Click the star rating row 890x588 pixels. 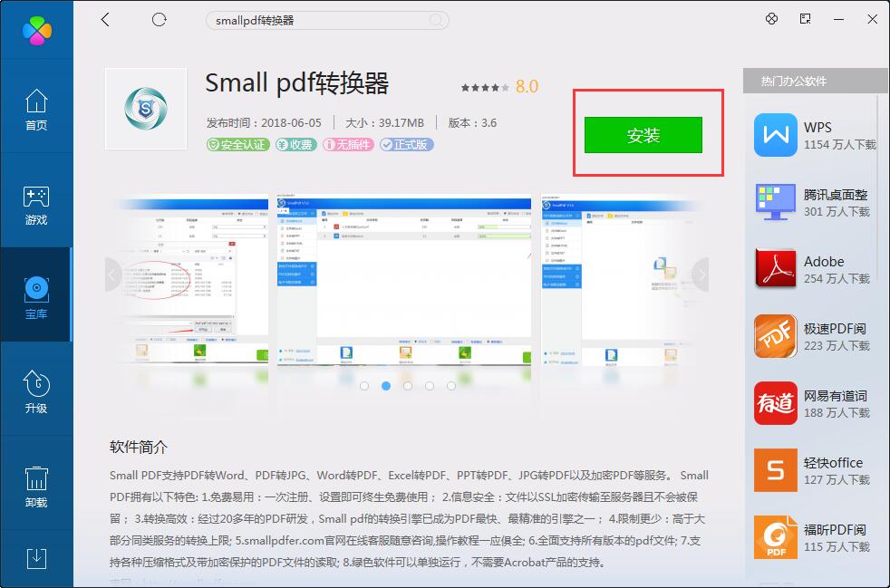tap(485, 87)
